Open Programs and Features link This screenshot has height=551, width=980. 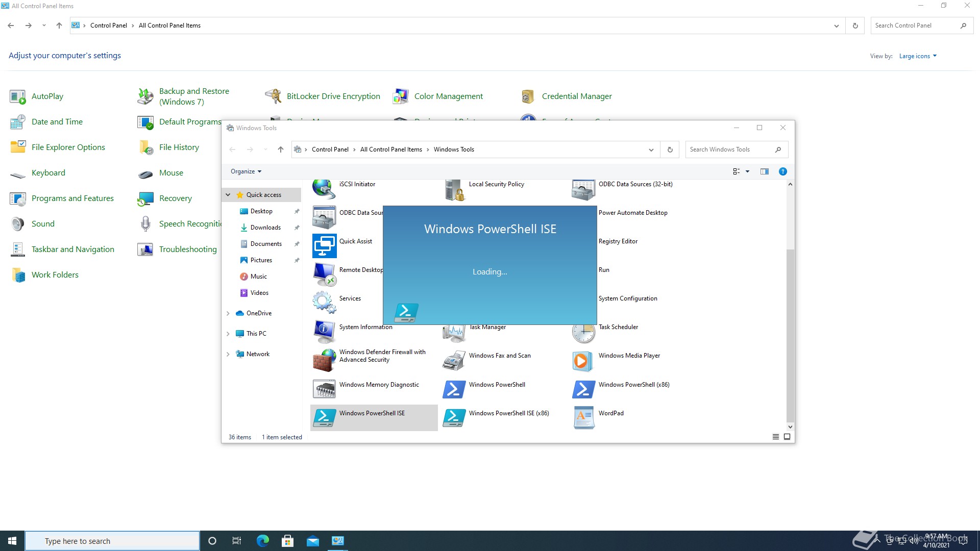click(x=72, y=198)
